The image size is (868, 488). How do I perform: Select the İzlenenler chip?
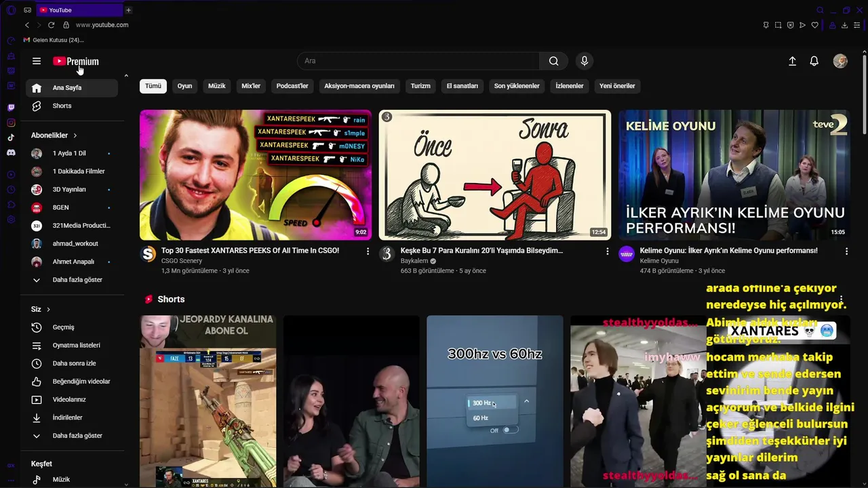tap(570, 86)
